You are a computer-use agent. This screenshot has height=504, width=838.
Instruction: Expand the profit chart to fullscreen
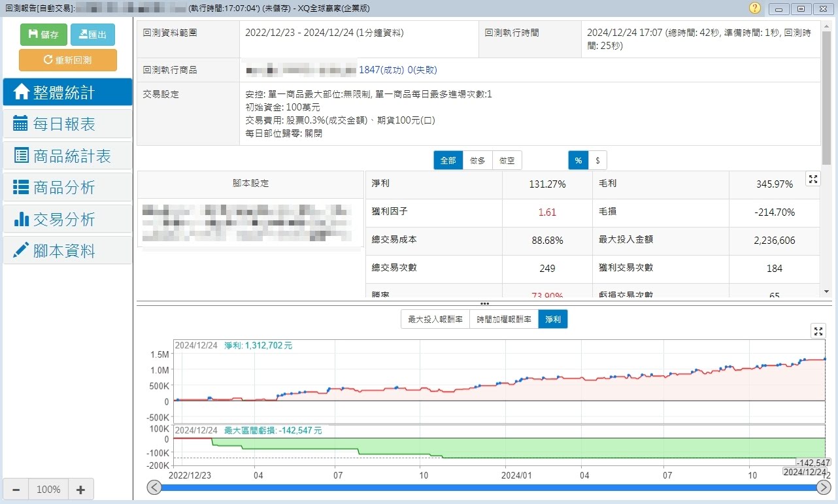coord(818,331)
